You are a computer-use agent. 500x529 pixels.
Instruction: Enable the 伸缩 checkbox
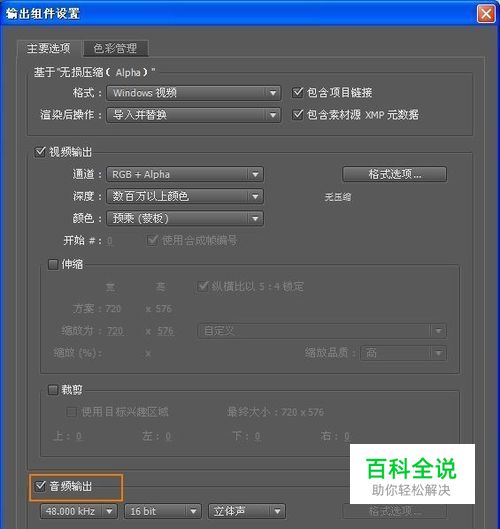pos(53,264)
